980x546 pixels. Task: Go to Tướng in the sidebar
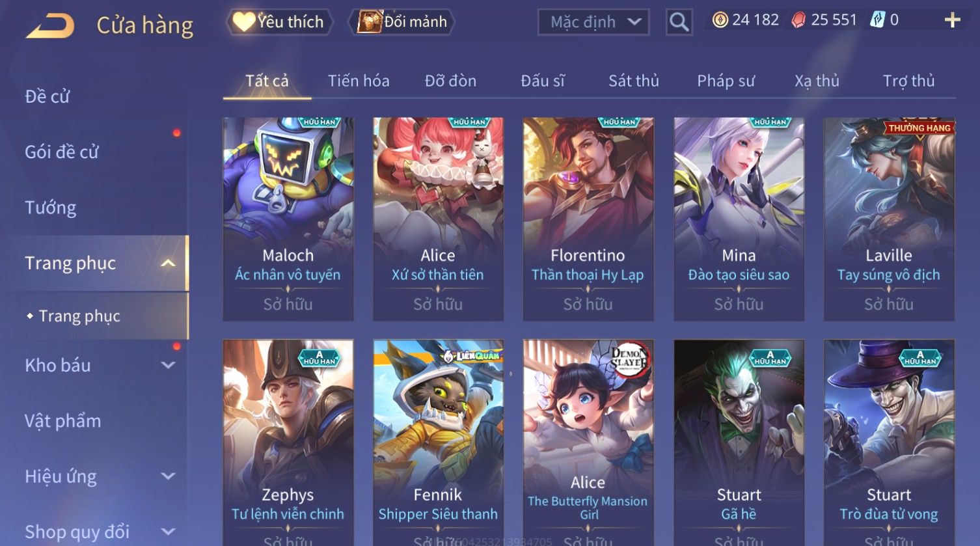click(x=51, y=208)
